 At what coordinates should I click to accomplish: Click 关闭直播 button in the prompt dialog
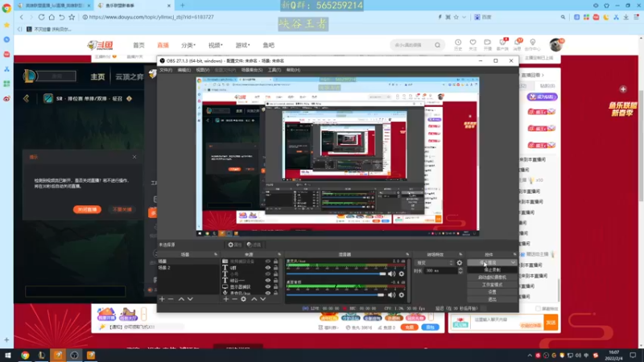[87, 209]
